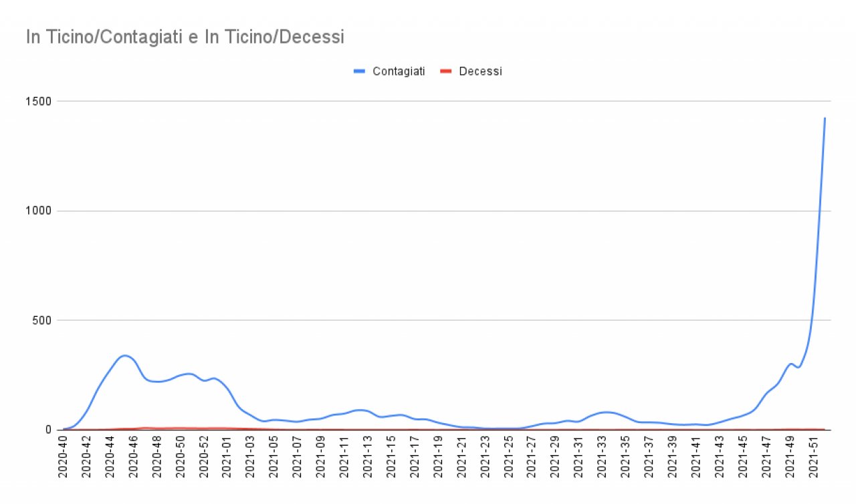Click the blue curve's first peak above 2020-45
This screenshot has height=504, width=856.
coord(124,356)
